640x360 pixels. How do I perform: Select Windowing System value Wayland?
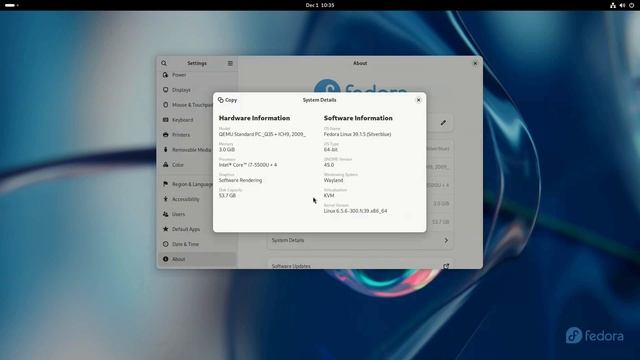[x=333, y=180]
